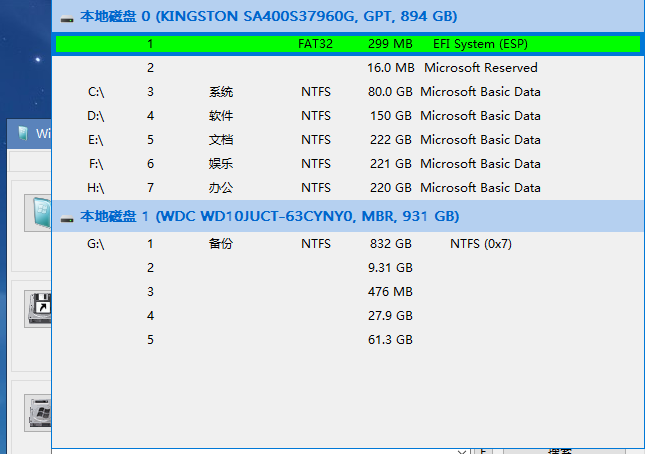Select the 9.31 GB partition on disk 1
Screen dimensions: 645x454
(348, 268)
